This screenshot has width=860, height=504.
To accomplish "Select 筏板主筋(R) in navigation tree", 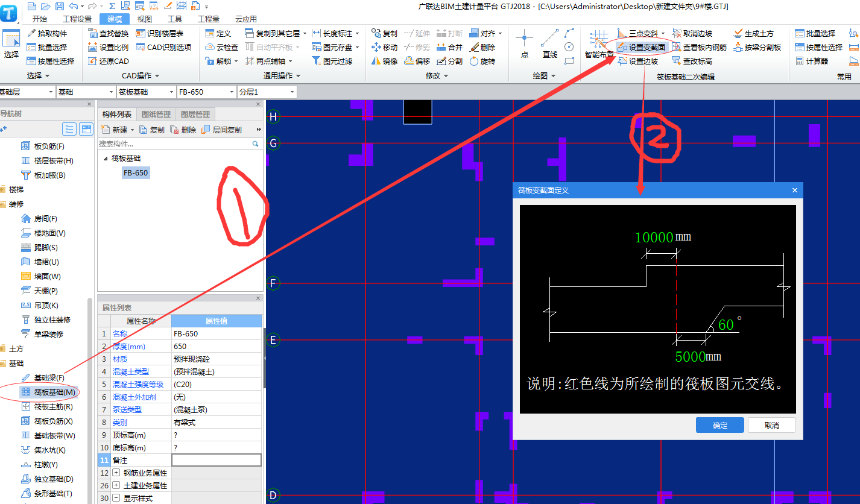I will click(x=47, y=407).
